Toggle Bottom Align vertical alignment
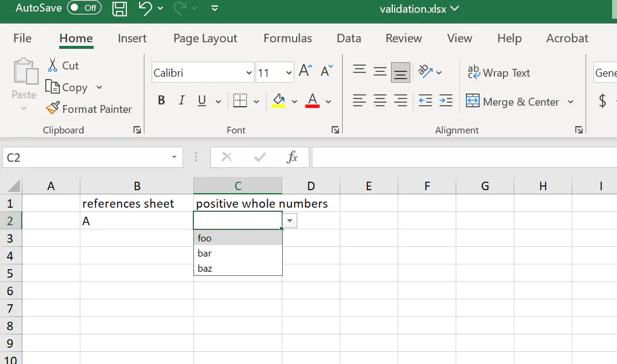Image resolution: width=617 pixels, height=364 pixels. (400, 73)
